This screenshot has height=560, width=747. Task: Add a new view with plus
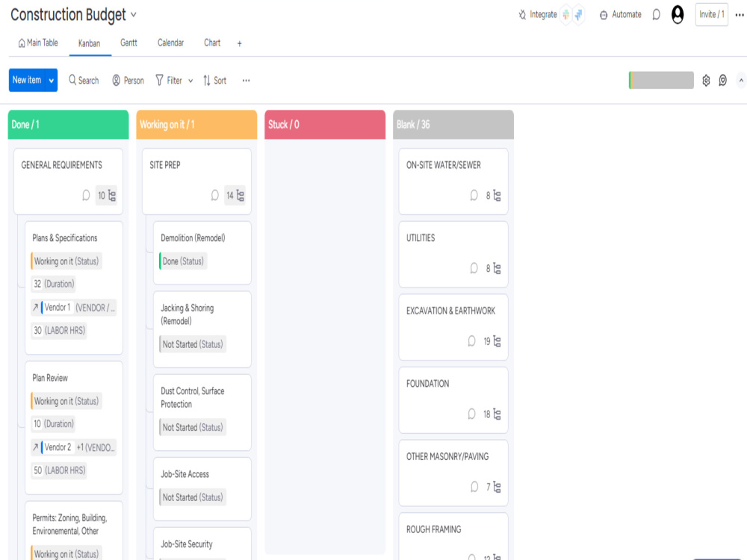240,43
